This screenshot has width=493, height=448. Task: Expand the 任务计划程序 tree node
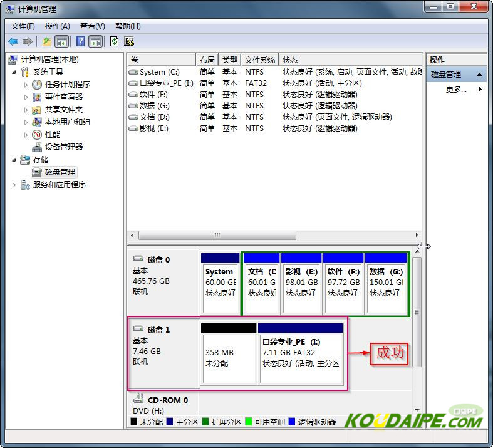(x=26, y=85)
